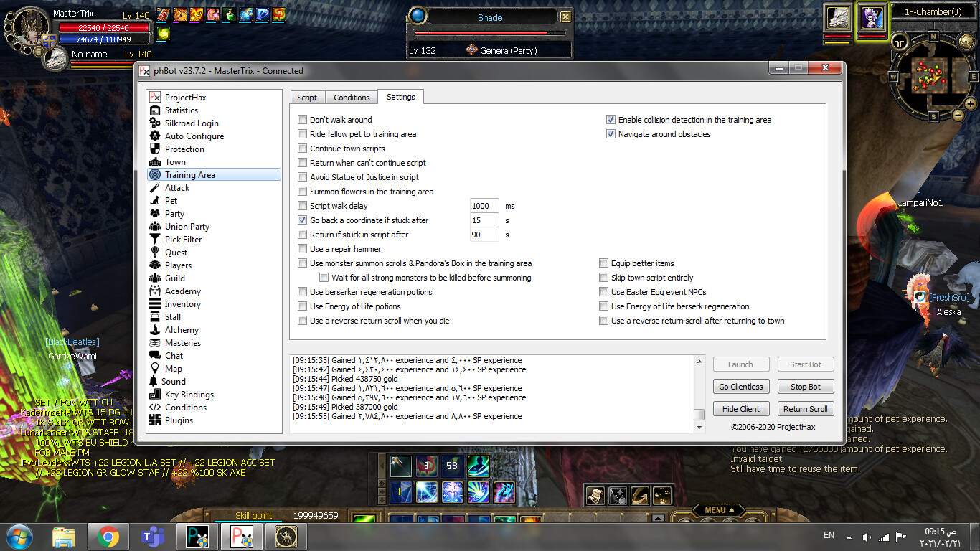The width and height of the screenshot is (980, 551).
Task: Open the Protection section in sidebar
Action: click(184, 149)
